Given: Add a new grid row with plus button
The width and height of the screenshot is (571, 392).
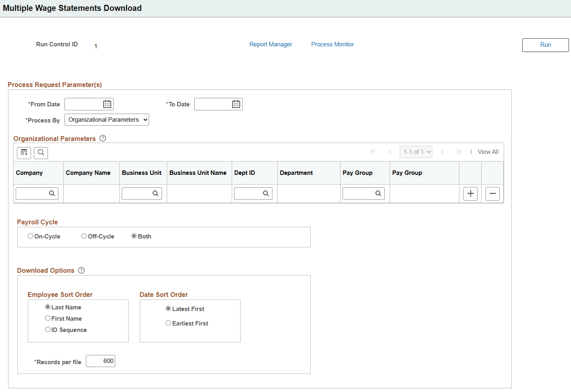Looking at the screenshot, I should pyautogui.click(x=470, y=193).
